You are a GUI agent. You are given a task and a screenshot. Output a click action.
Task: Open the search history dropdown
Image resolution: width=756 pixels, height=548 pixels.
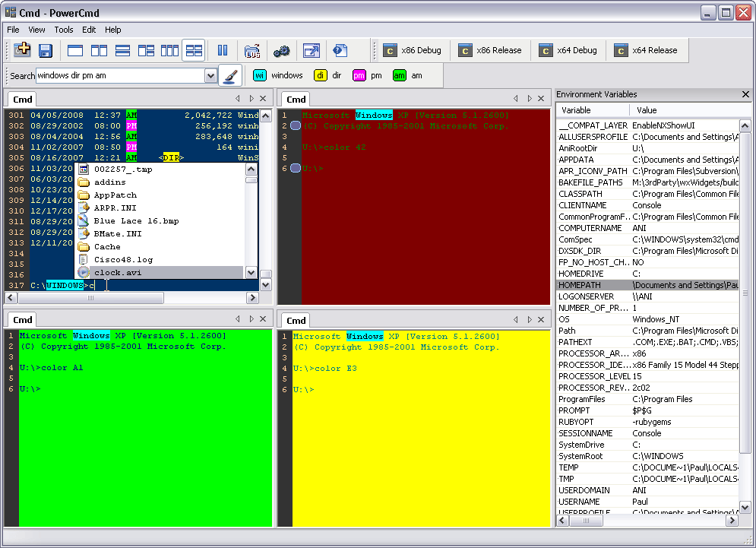[211, 75]
